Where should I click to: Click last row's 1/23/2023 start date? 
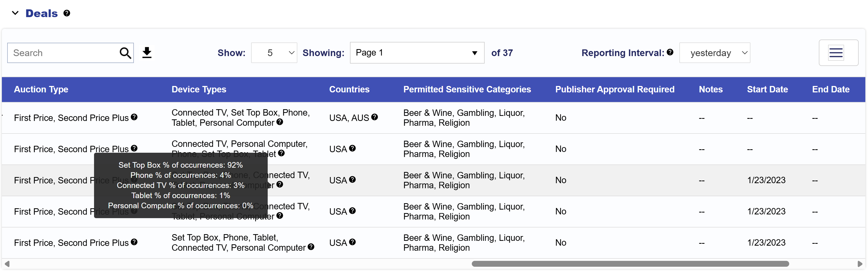point(766,243)
